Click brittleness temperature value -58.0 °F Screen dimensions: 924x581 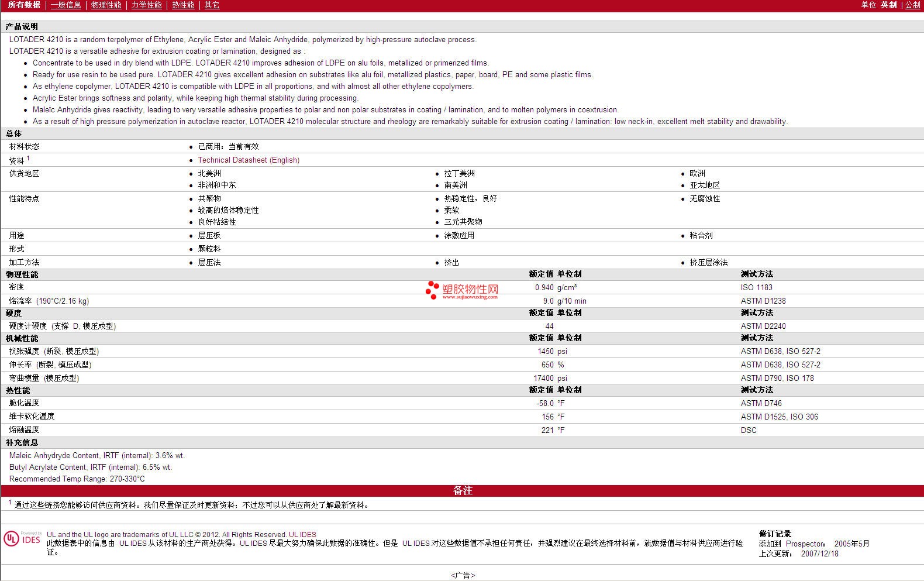pyautogui.click(x=550, y=404)
